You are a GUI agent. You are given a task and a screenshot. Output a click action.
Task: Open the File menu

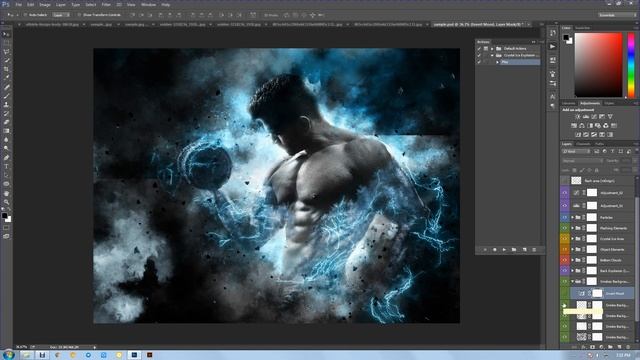click(18, 5)
